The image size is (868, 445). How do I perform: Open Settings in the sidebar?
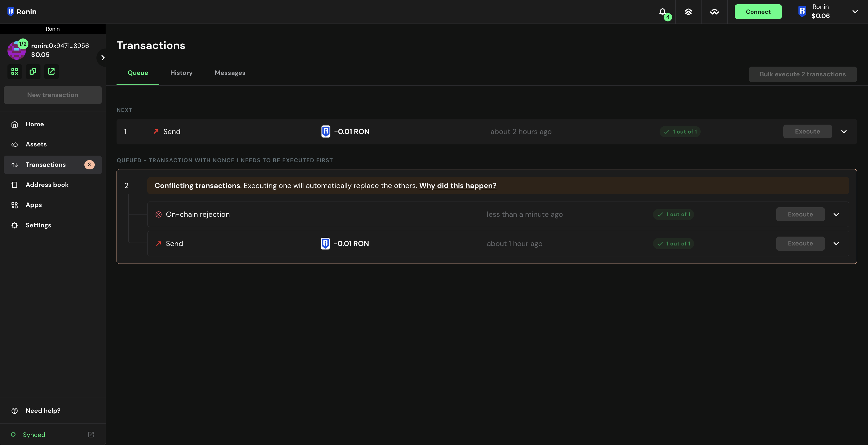tap(53, 225)
